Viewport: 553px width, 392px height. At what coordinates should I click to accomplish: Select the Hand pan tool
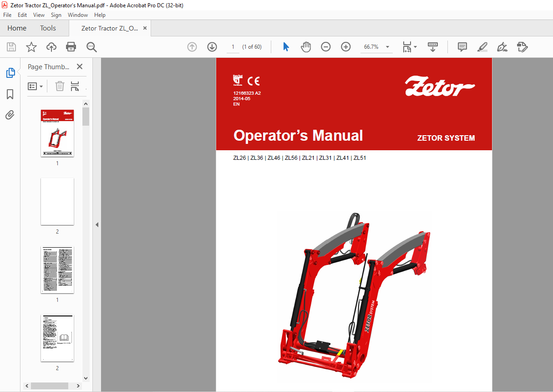tap(306, 47)
